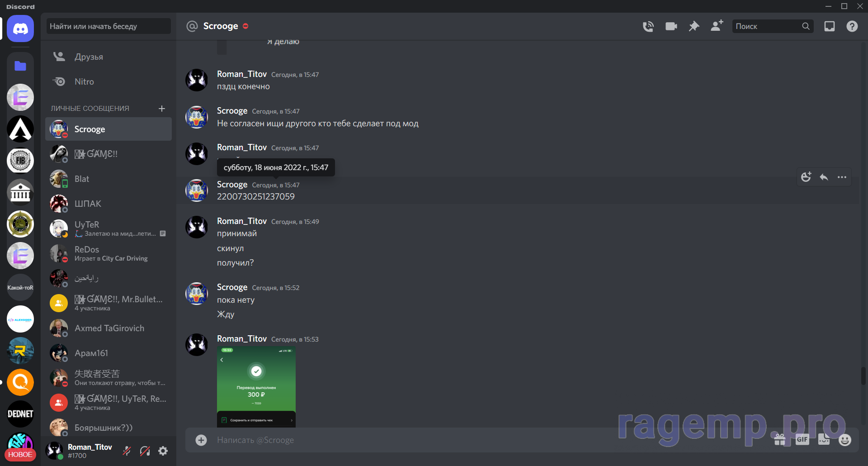
Task: Open Discord home direct messages button
Action: pyautogui.click(x=20, y=29)
